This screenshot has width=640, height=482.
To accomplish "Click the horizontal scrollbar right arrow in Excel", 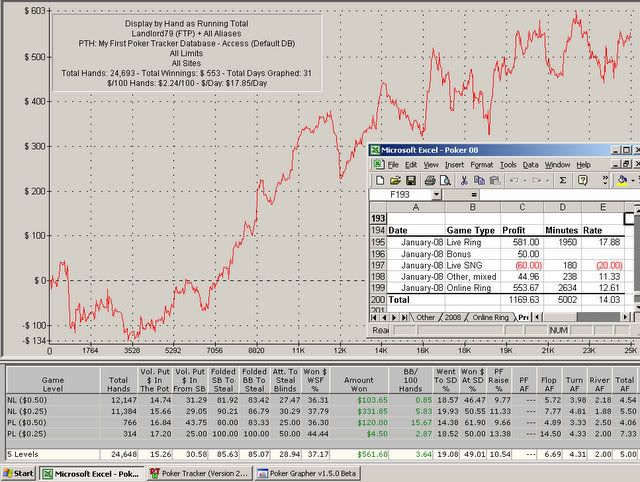I will pyautogui.click(x=626, y=317).
